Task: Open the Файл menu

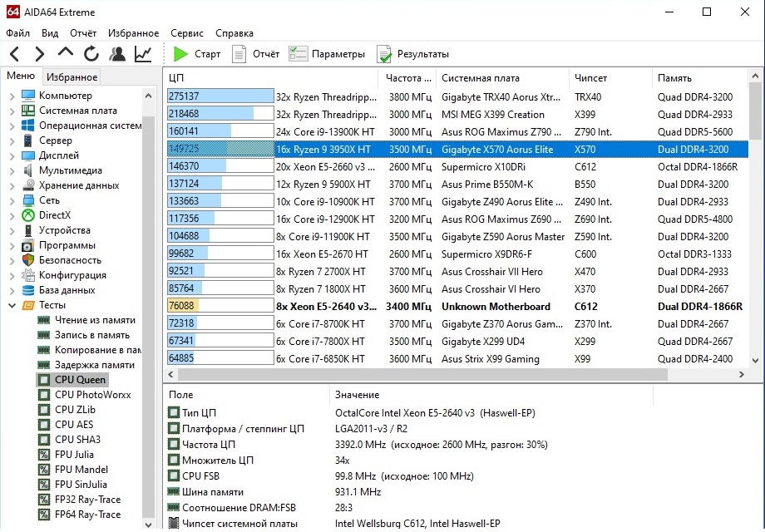Action: [x=18, y=33]
